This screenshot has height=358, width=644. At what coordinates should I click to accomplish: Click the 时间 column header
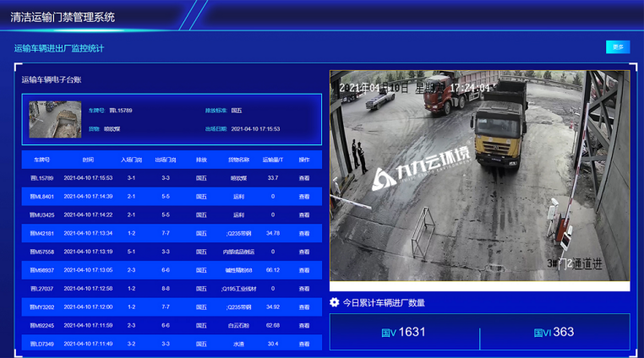point(89,159)
